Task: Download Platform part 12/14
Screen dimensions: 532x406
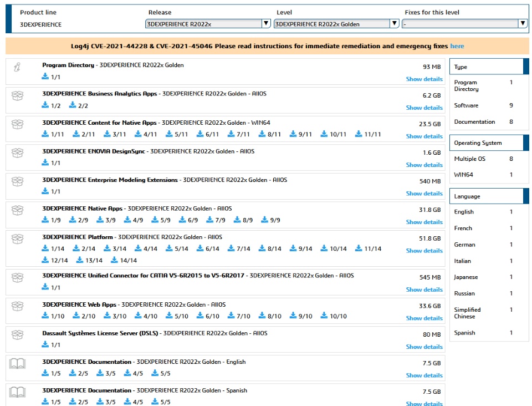Action: pyautogui.click(x=55, y=260)
